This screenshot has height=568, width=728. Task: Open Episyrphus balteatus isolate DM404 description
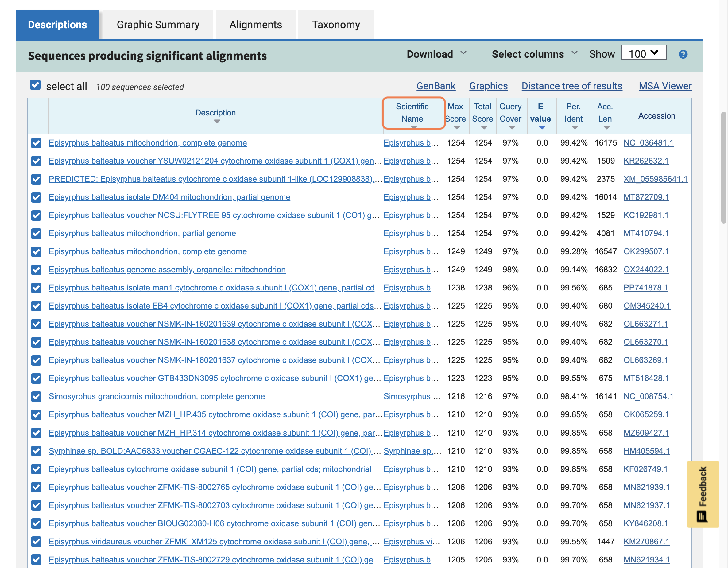[169, 197]
